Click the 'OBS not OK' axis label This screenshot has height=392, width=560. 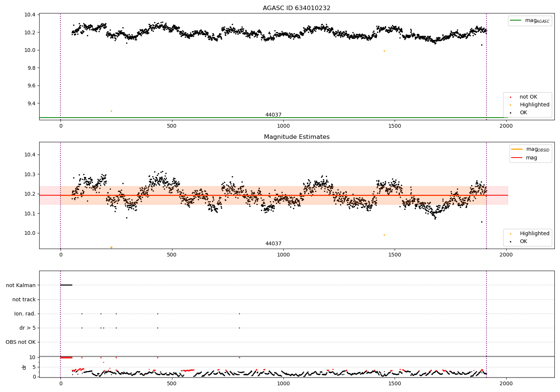(21, 342)
